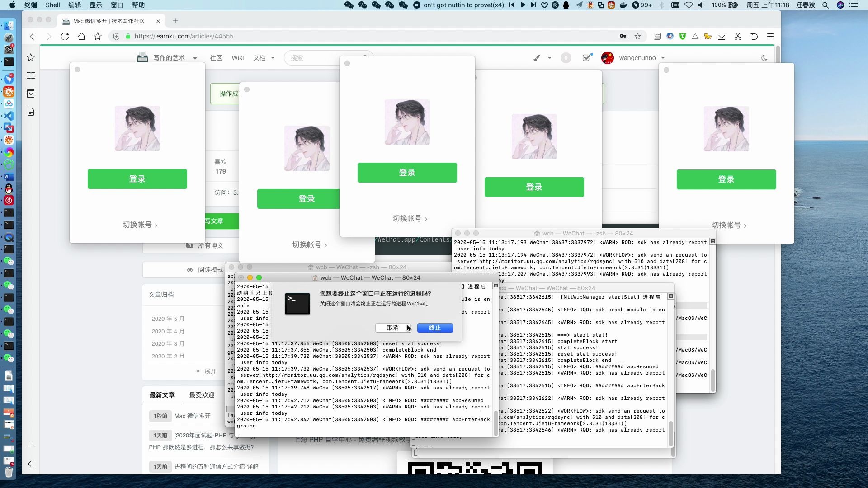Click the rocket extension icon
Viewport: 868px width, 488px height.
pyautogui.click(x=670, y=36)
